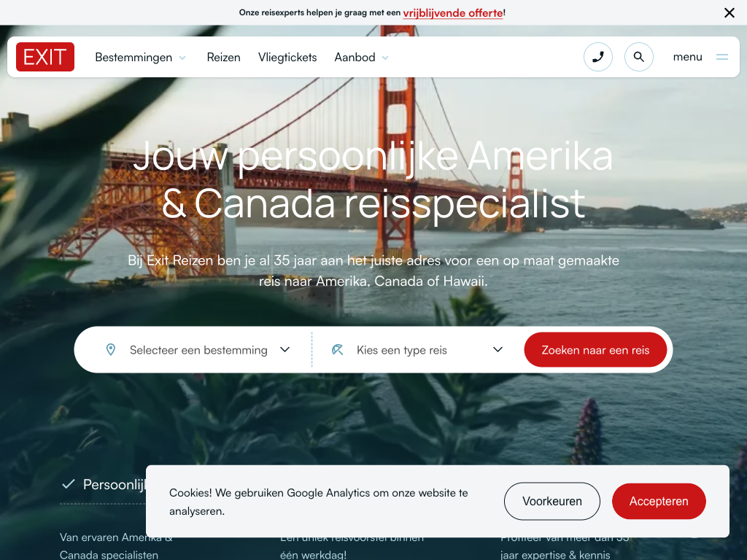This screenshot has height=560, width=747.
Task: Open the hamburger menu lines icon
Action: tap(722, 57)
